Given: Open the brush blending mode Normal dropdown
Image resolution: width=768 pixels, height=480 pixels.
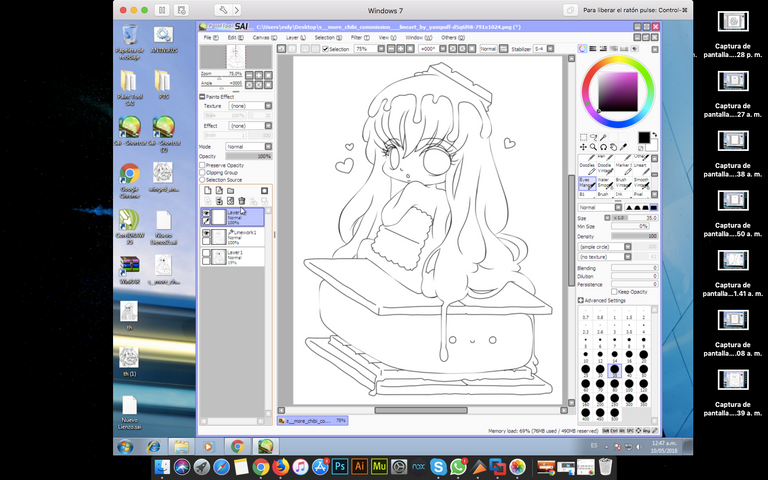Looking at the screenshot, I should click(x=600, y=208).
